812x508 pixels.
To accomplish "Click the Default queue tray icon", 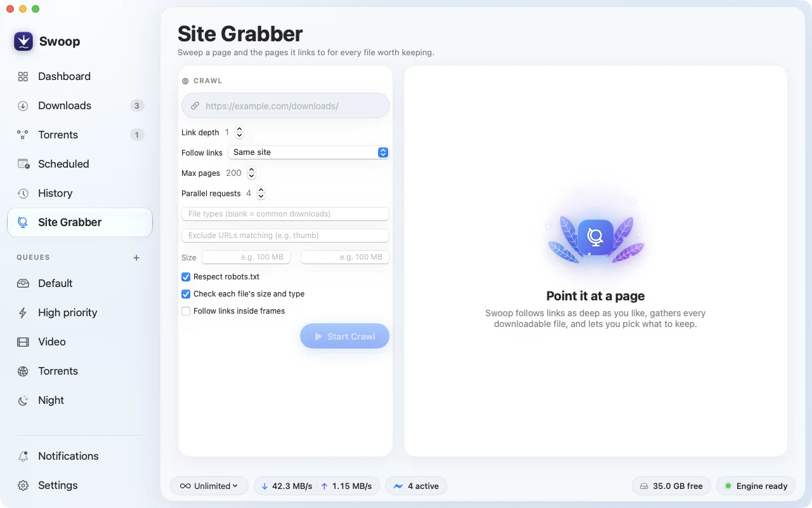I will click(23, 283).
